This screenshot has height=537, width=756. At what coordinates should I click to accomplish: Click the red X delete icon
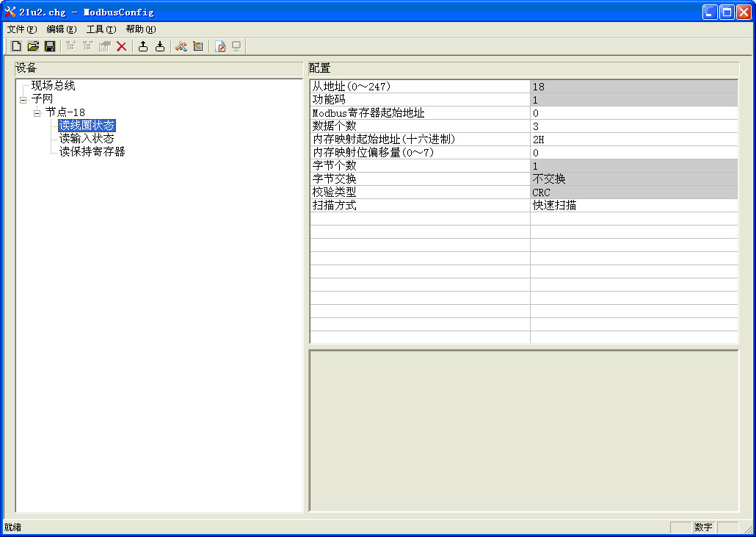pos(122,46)
